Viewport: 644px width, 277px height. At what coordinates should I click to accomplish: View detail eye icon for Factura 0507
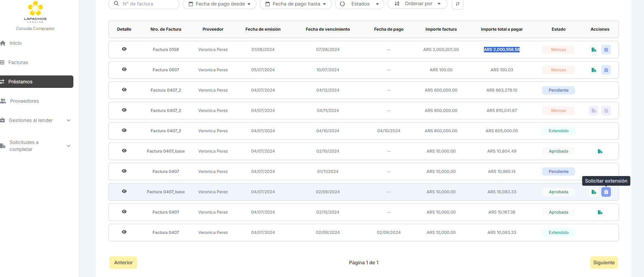[124, 70]
